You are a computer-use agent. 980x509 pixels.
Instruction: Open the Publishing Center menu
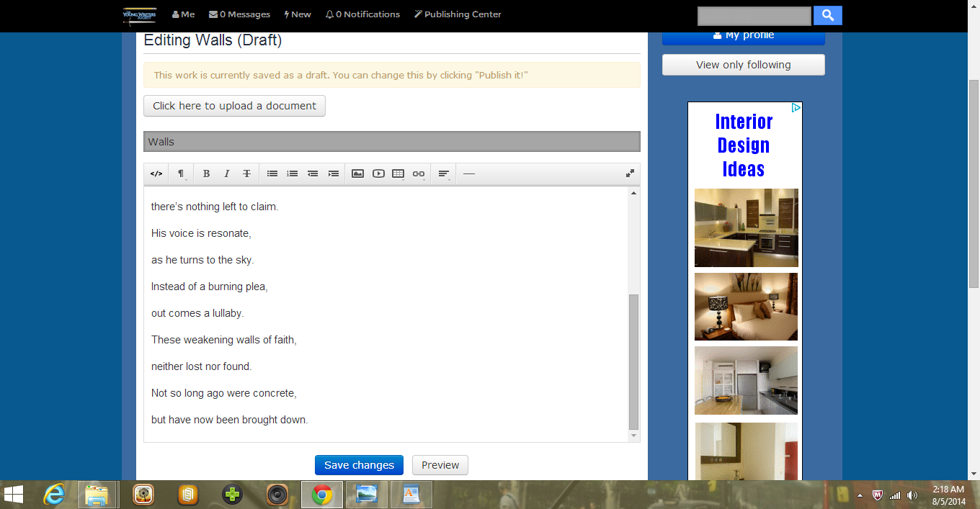(x=458, y=14)
